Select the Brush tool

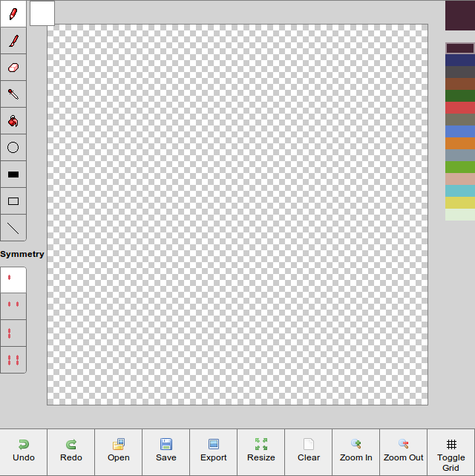click(x=13, y=40)
